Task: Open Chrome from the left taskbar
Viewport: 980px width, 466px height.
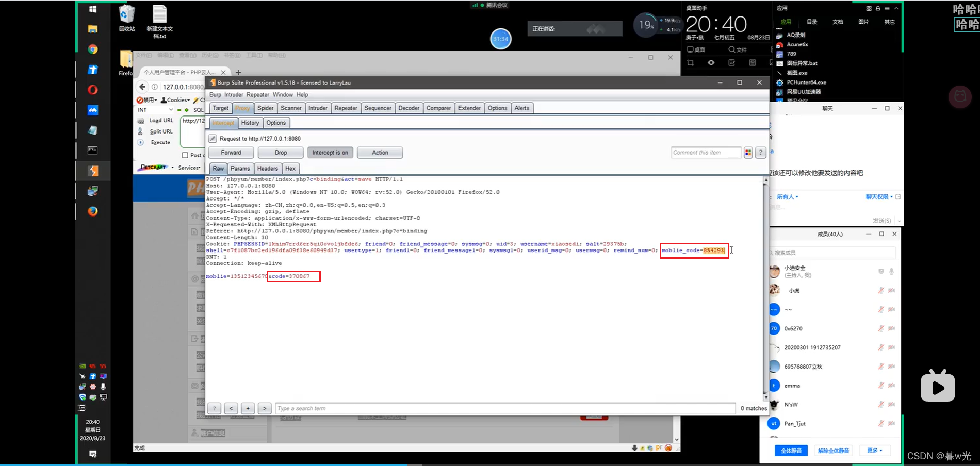Action: (x=93, y=49)
